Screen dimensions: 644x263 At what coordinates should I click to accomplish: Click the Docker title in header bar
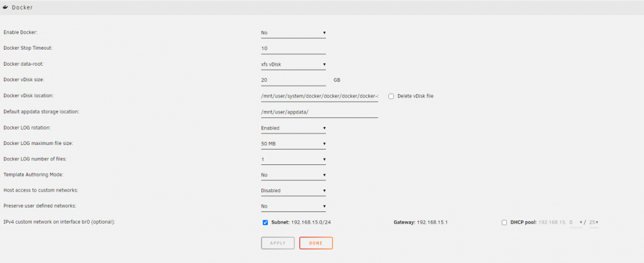click(22, 7)
